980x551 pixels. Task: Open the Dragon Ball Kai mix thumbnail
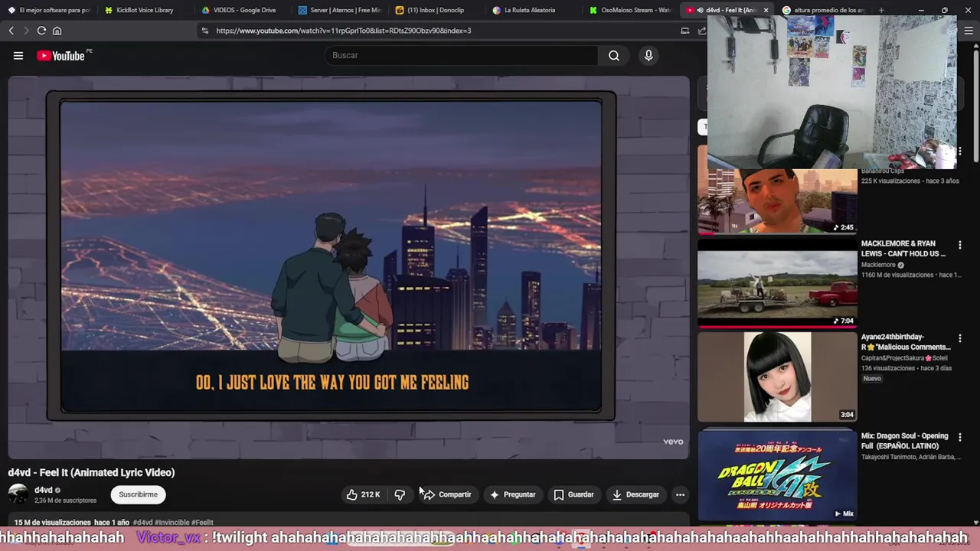tap(777, 474)
